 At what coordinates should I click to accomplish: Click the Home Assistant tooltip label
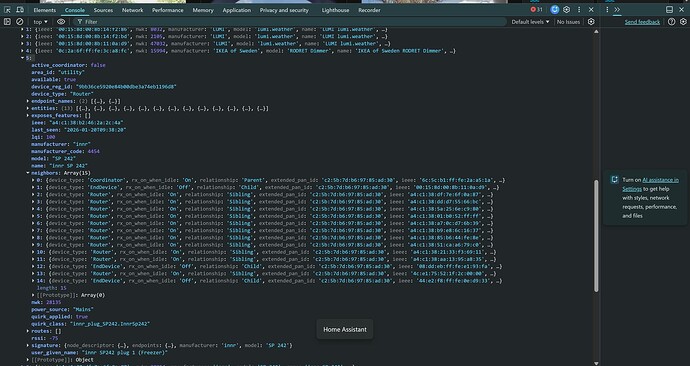[345, 329]
